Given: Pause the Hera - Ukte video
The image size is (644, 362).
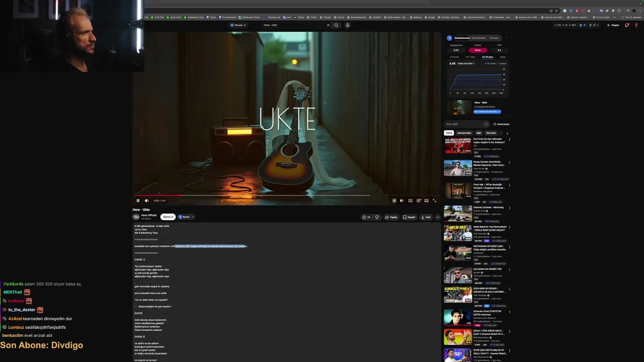Looking at the screenshot, I should pos(138,201).
